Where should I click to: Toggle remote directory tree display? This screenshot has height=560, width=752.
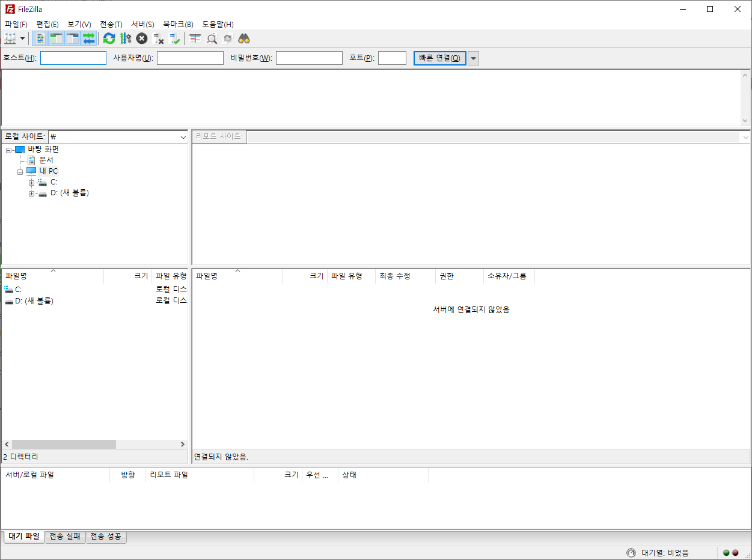[x=72, y=38]
